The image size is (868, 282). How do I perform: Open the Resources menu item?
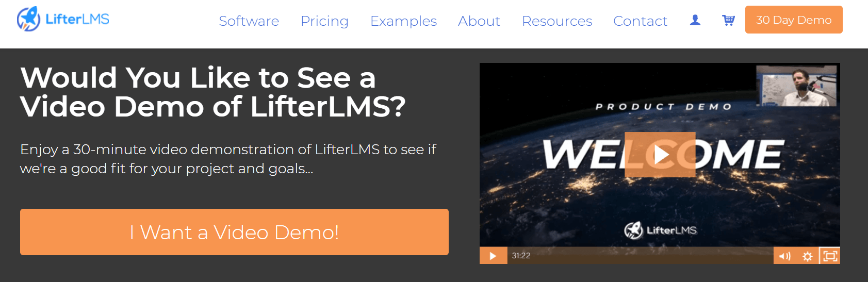[x=557, y=21]
